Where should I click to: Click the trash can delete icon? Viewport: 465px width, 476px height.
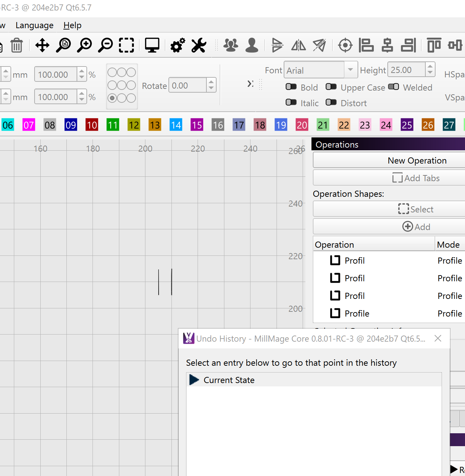click(16, 45)
